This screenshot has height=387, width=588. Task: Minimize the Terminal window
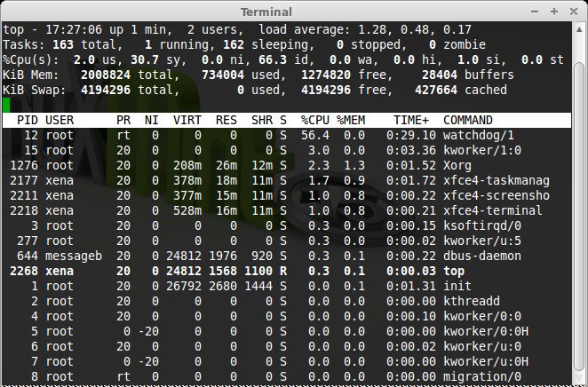pyautogui.click(x=535, y=12)
